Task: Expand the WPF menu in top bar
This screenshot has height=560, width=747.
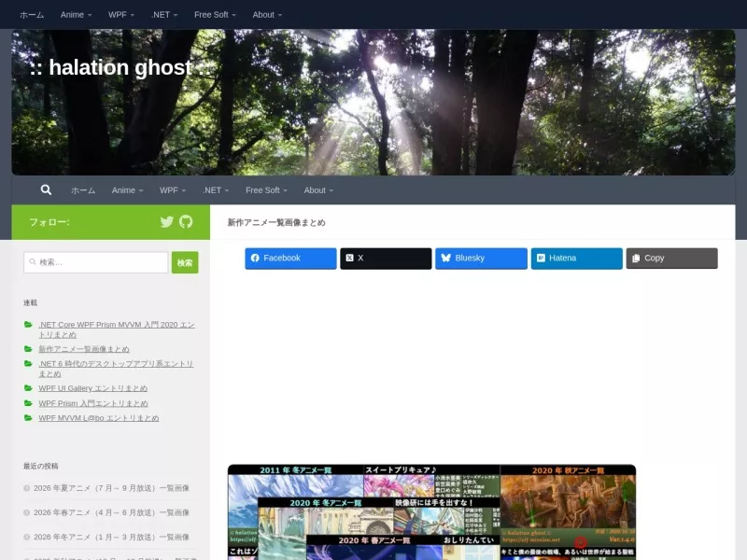Action: coord(121,15)
